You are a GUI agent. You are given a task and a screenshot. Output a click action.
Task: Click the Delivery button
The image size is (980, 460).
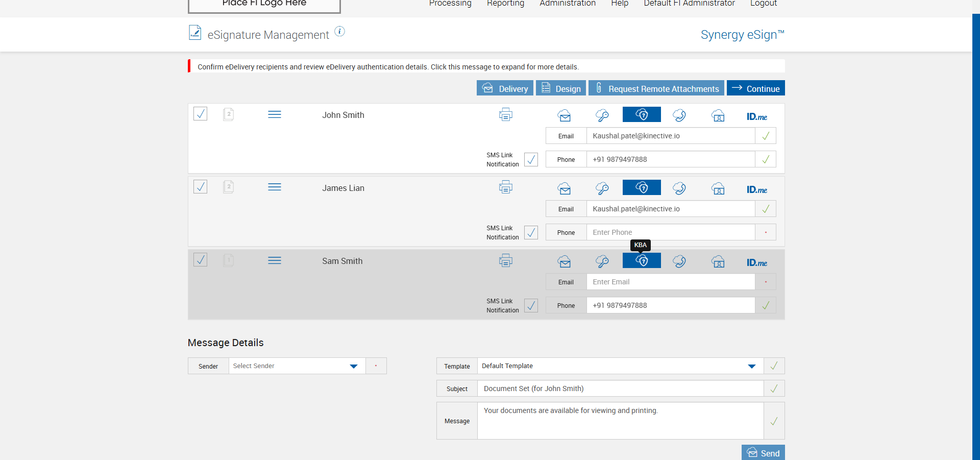pyautogui.click(x=505, y=88)
